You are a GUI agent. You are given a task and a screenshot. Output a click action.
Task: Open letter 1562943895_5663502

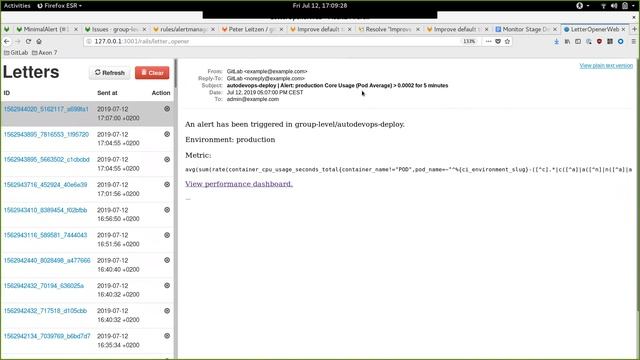point(47,160)
